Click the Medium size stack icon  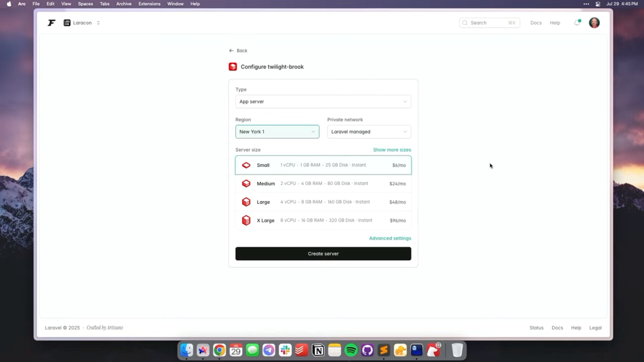[246, 183]
